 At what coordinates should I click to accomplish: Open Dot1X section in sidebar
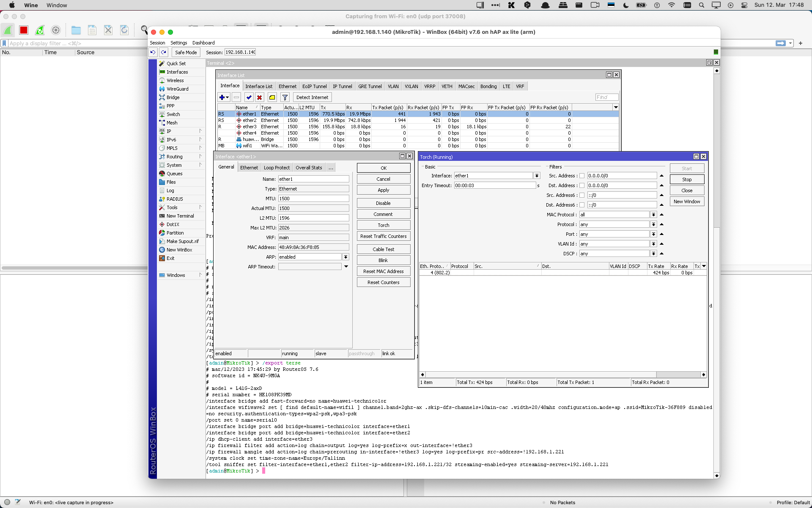point(173,224)
